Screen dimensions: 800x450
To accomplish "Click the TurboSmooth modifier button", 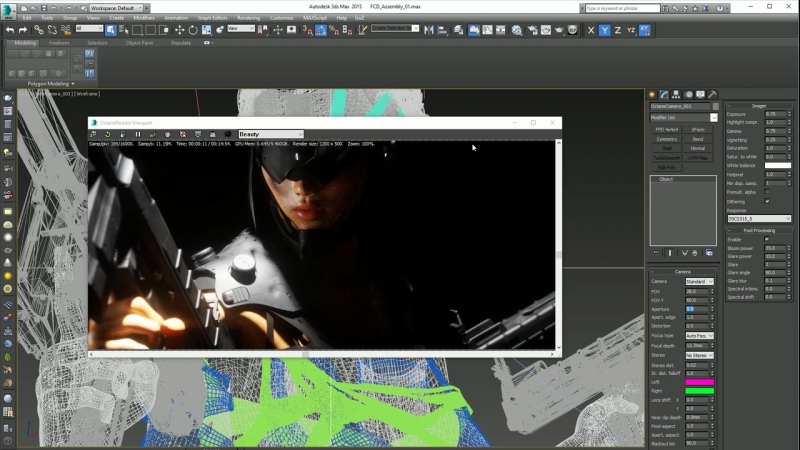I will click(x=667, y=158).
